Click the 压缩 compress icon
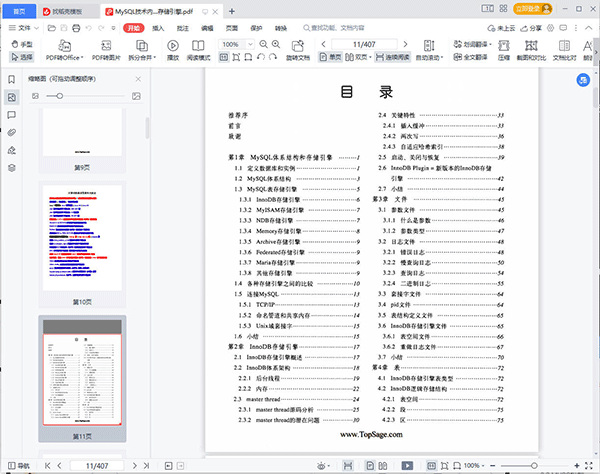The image size is (600, 474). [x=501, y=52]
